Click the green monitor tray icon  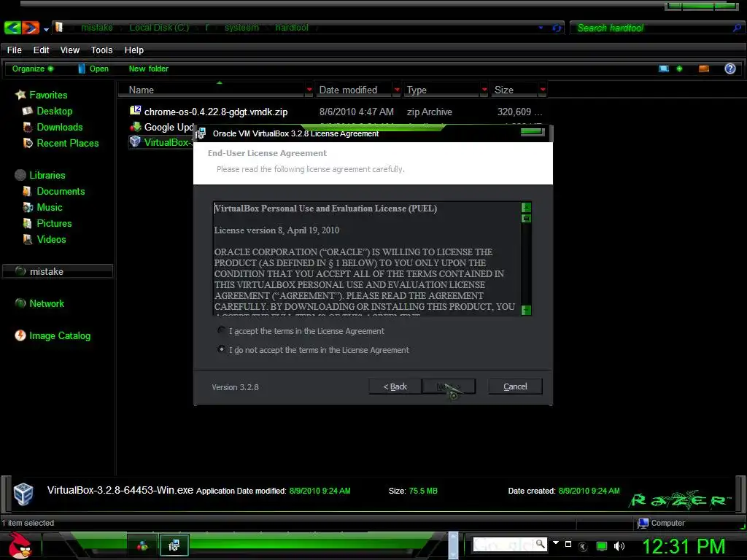(602, 546)
